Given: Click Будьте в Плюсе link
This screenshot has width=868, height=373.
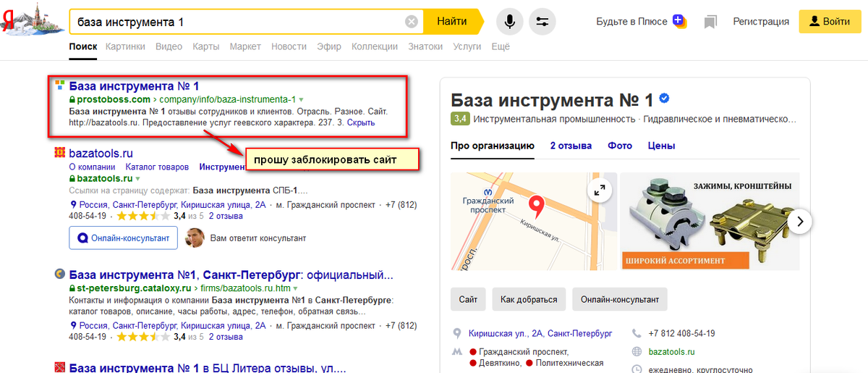Looking at the screenshot, I should [631, 22].
